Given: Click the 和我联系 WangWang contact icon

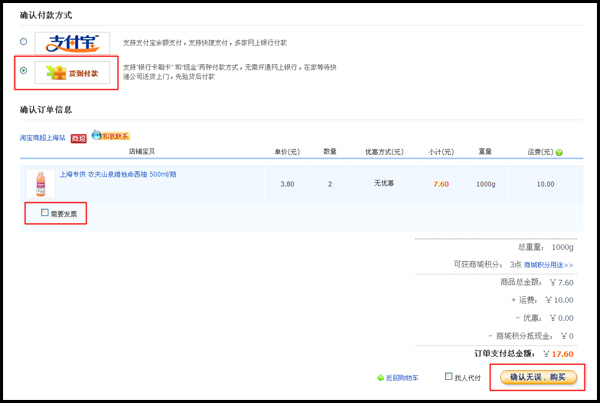Looking at the screenshot, I should 111,135.
